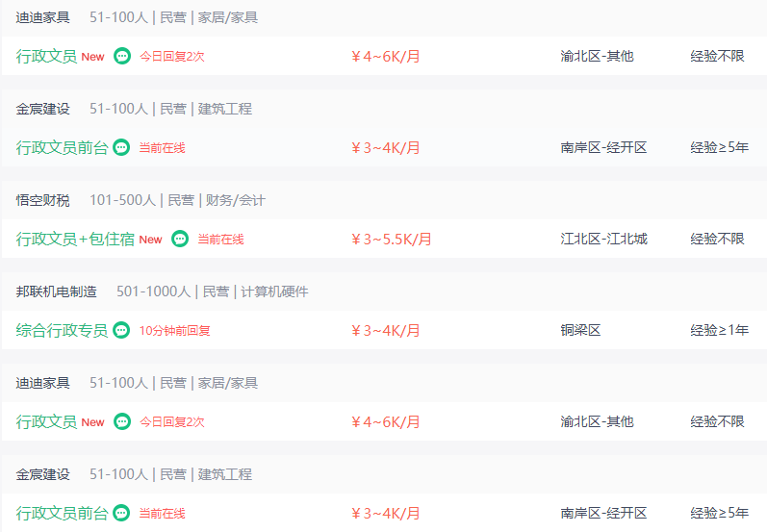View company 邦联机电制造 profile

[x=56, y=291]
